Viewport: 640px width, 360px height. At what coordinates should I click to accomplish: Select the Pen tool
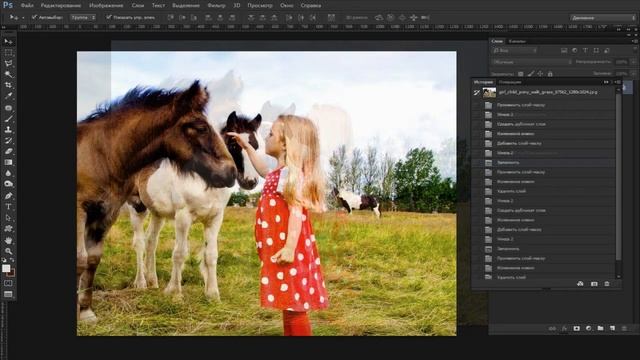[8, 196]
